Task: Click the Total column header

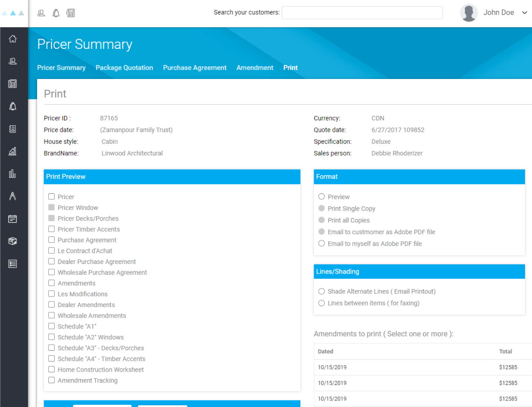Action: (506, 351)
